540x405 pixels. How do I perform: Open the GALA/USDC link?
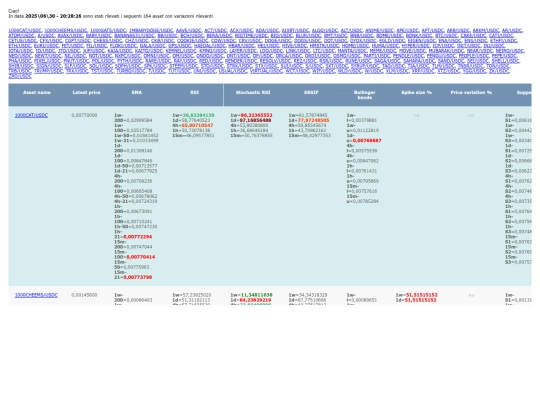coord(153,45)
